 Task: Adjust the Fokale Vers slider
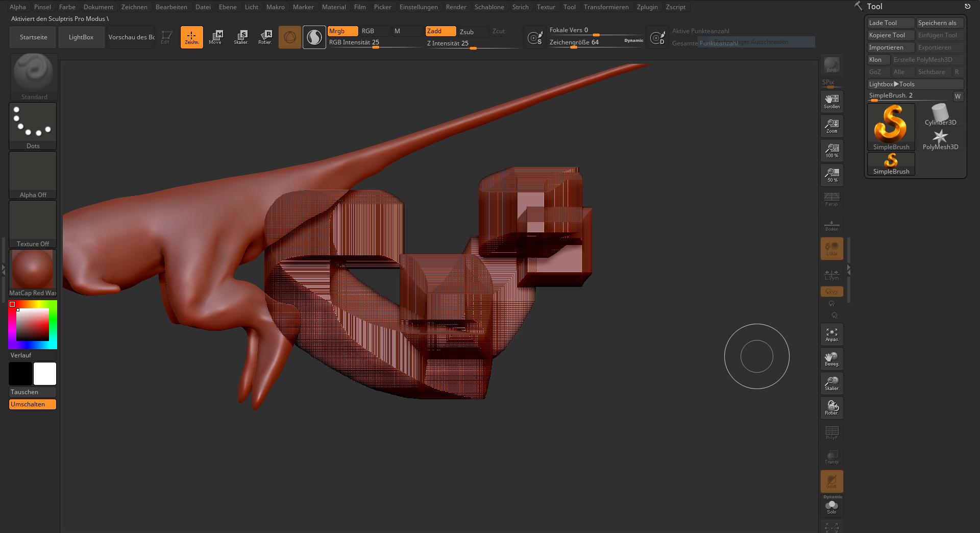(596, 31)
